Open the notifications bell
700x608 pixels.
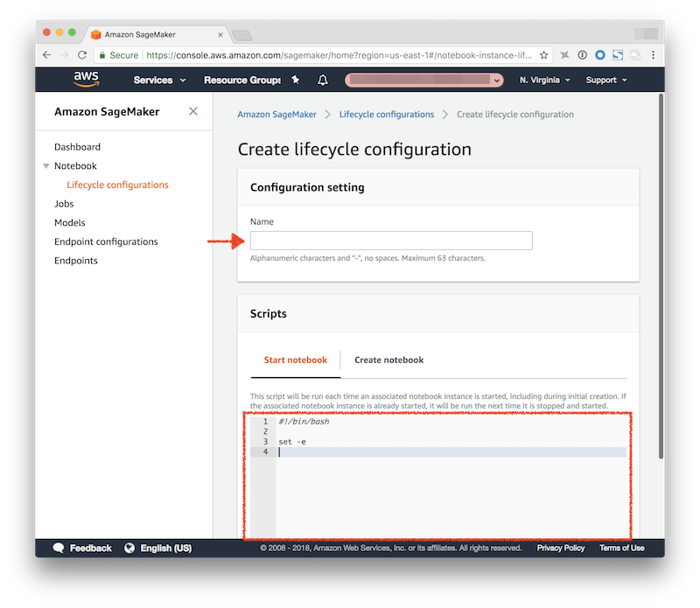click(322, 80)
